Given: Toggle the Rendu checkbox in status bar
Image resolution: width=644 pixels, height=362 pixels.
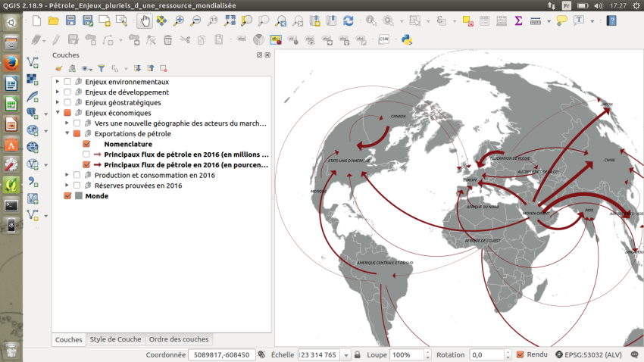Looking at the screenshot, I should [520, 354].
